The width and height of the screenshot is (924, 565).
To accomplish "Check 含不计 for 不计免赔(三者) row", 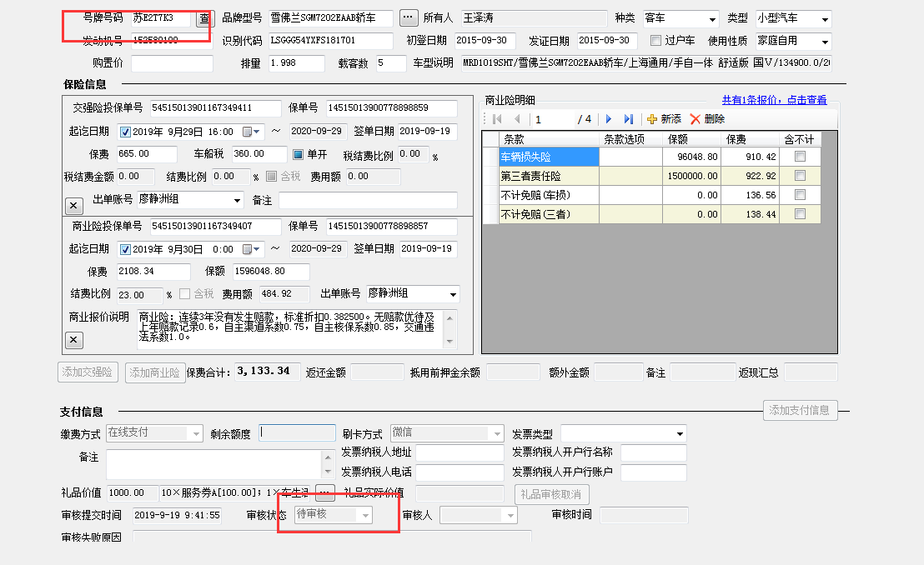I will 801,214.
